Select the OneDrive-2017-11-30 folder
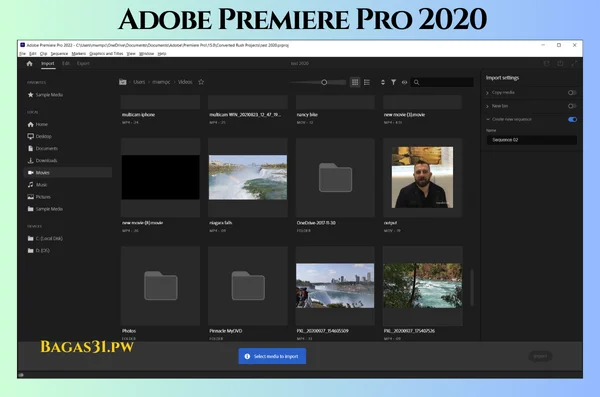 coord(335,178)
